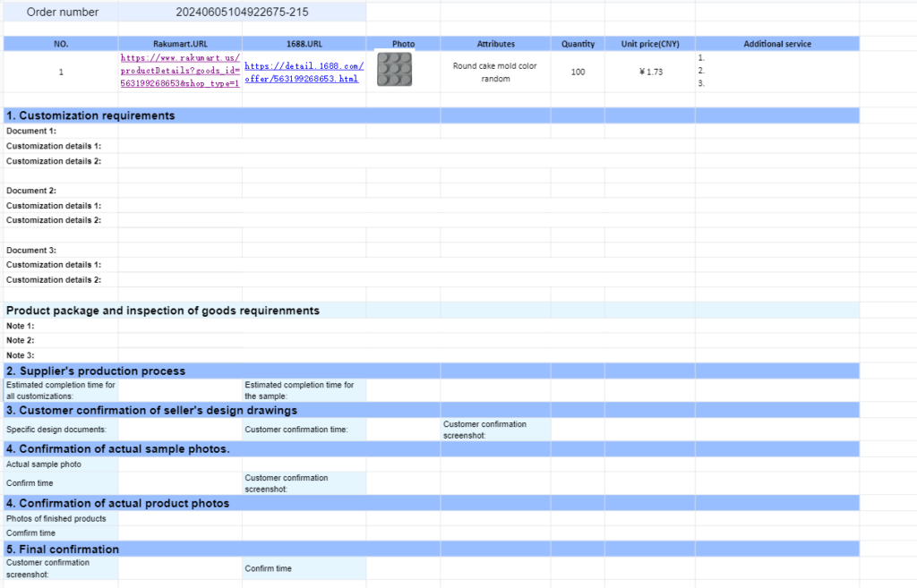Screen dimensions: 917x588
Task: Click the "Product package and inspection of goods requirements" heading
Action: pos(163,311)
